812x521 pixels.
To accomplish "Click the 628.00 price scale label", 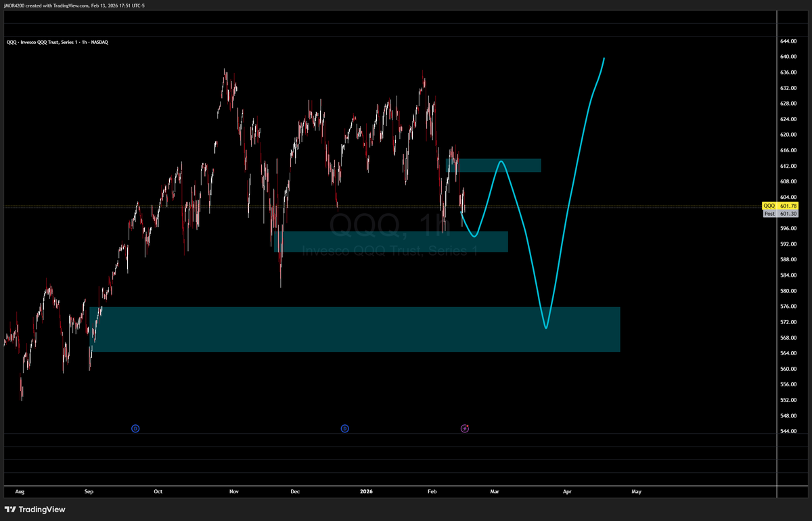I will point(789,104).
